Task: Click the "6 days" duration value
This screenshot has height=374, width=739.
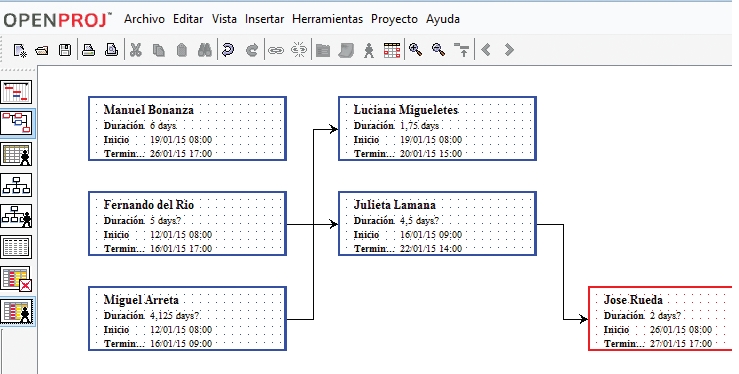Action: (x=163, y=126)
